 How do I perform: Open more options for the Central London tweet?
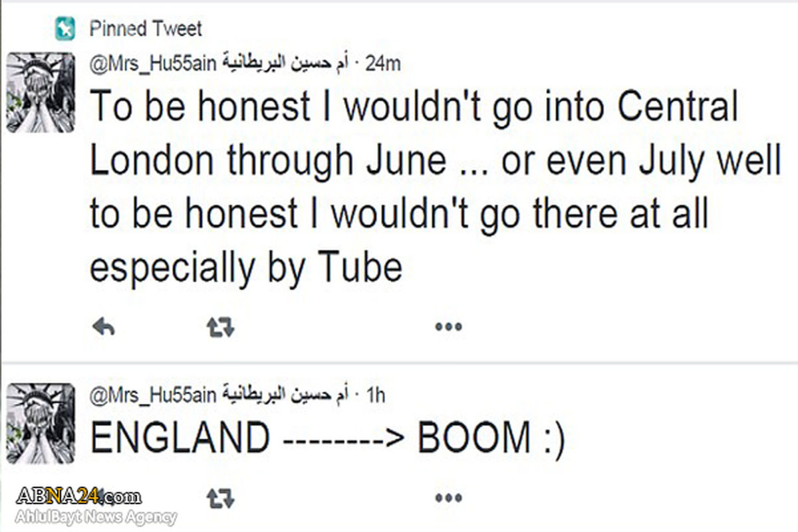pos(448,327)
